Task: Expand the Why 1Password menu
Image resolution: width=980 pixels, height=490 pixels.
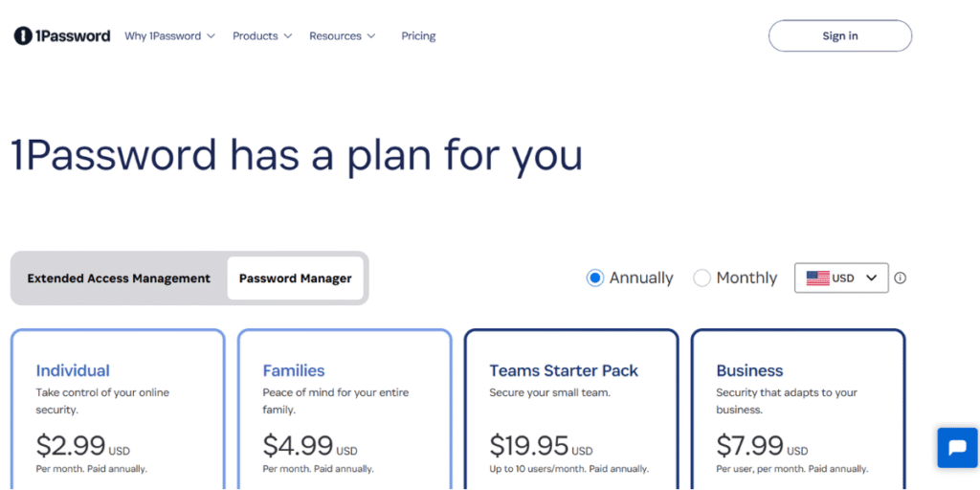Action: pyautogui.click(x=169, y=36)
